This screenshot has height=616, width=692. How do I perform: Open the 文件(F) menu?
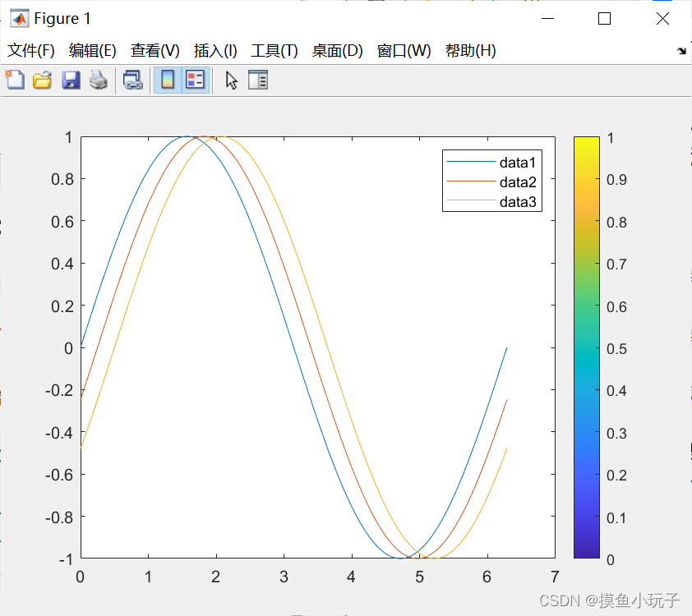(31, 51)
